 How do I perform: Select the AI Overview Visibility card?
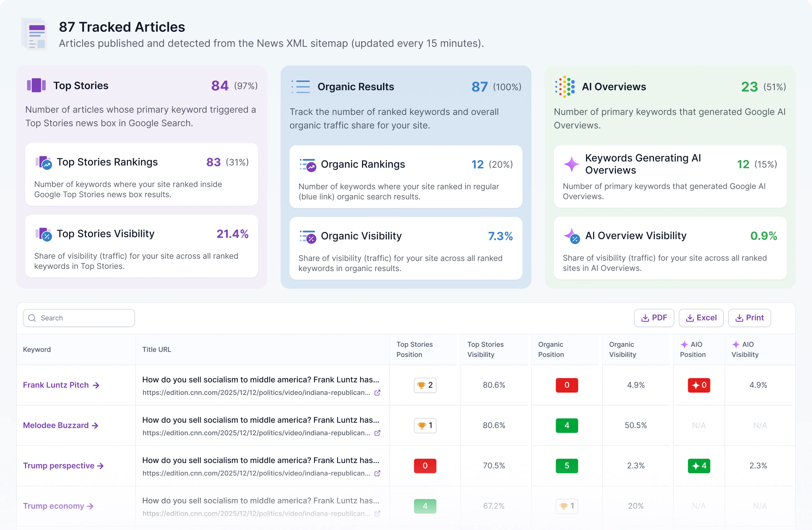pos(670,248)
